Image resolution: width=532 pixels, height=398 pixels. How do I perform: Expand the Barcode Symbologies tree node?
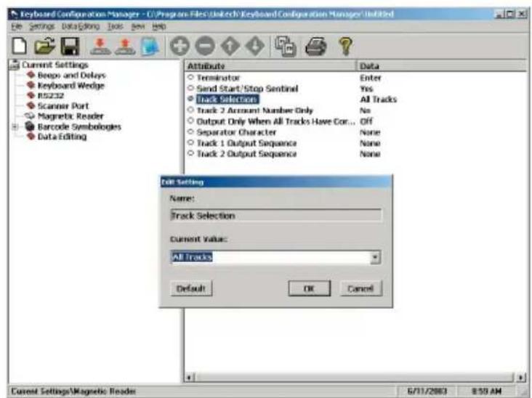click(x=15, y=127)
